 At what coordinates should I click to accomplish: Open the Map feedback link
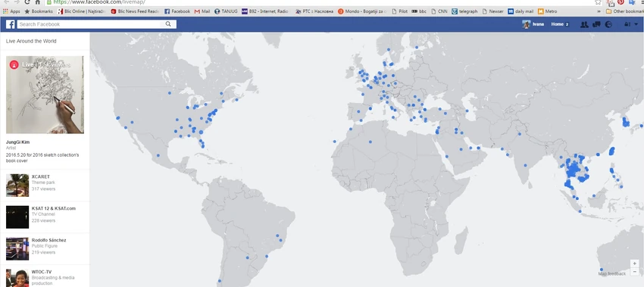tap(611, 273)
